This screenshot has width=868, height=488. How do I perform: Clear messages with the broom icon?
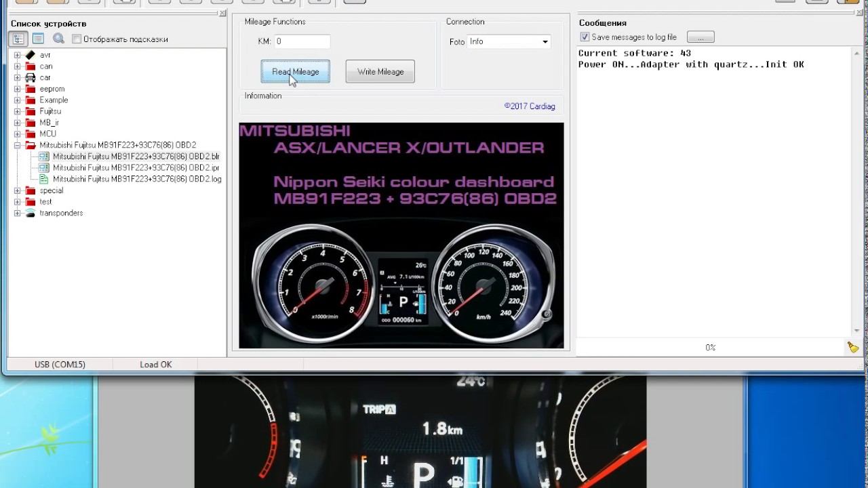pos(852,348)
